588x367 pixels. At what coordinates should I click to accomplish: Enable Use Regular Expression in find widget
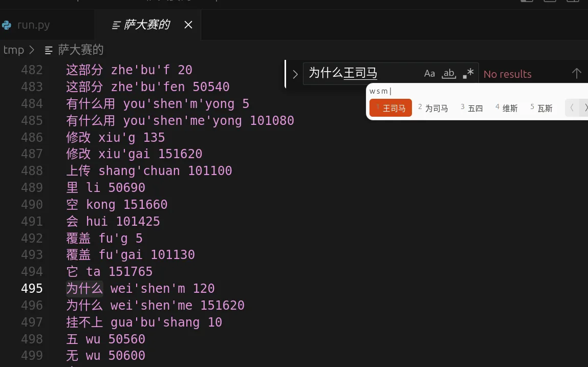(x=467, y=73)
